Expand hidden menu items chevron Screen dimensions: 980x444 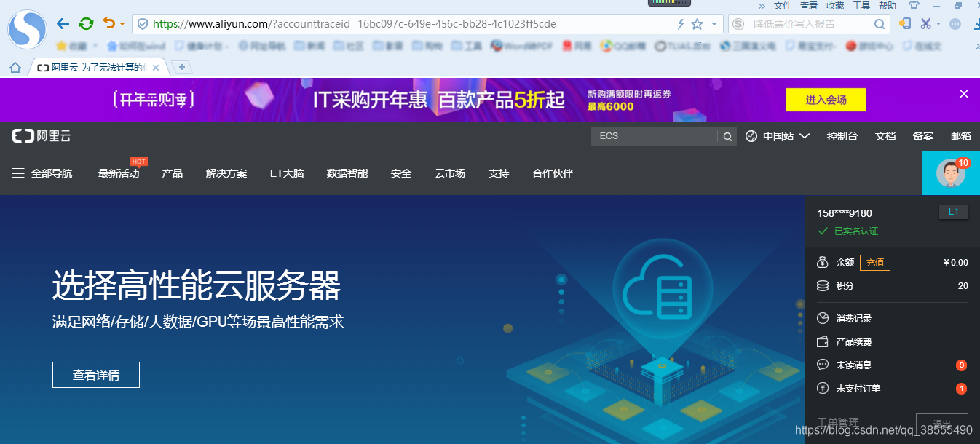pos(761,6)
